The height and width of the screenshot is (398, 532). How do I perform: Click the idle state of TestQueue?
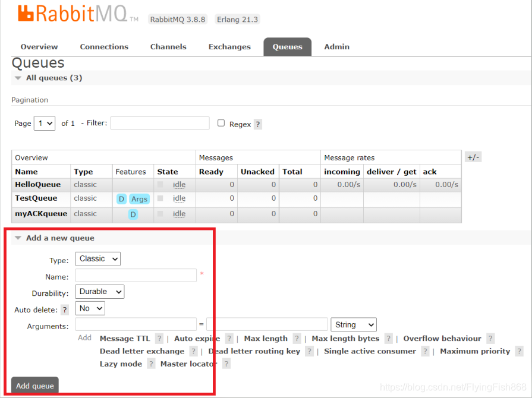tap(179, 198)
